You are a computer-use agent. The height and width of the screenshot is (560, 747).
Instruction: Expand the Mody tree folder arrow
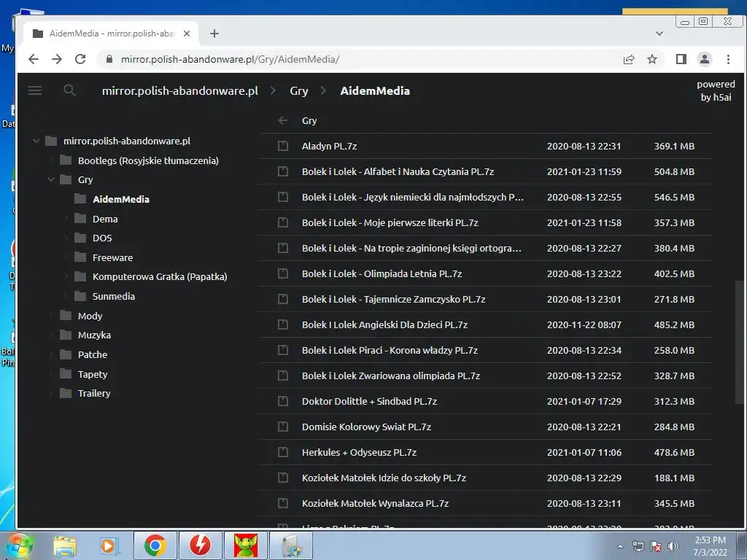tap(51, 316)
